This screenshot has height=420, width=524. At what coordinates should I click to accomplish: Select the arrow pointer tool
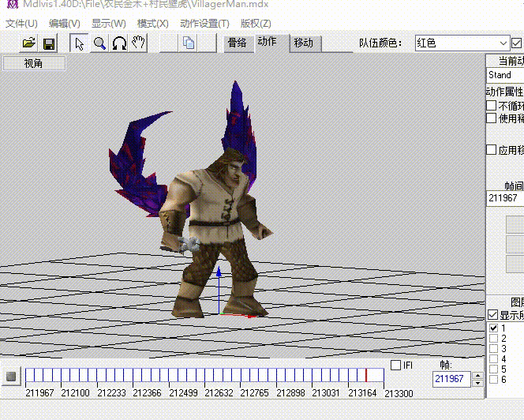pos(79,43)
